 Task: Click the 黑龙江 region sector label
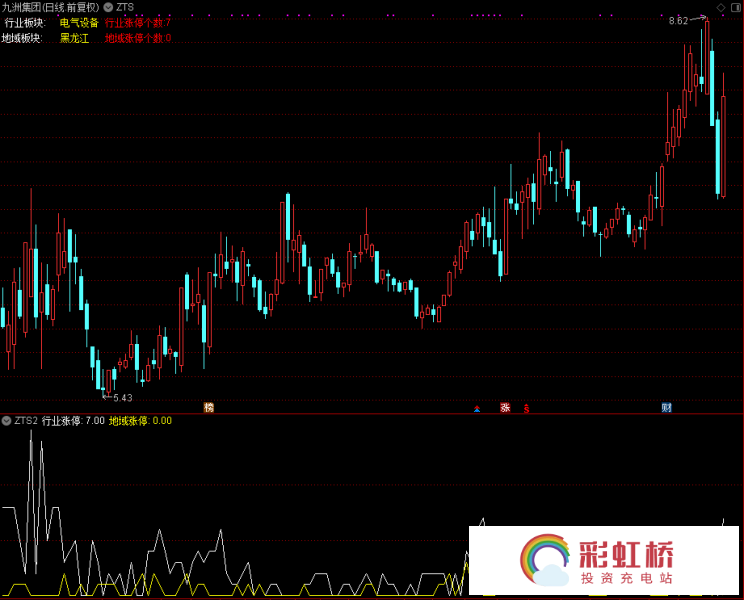coord(74,38)
